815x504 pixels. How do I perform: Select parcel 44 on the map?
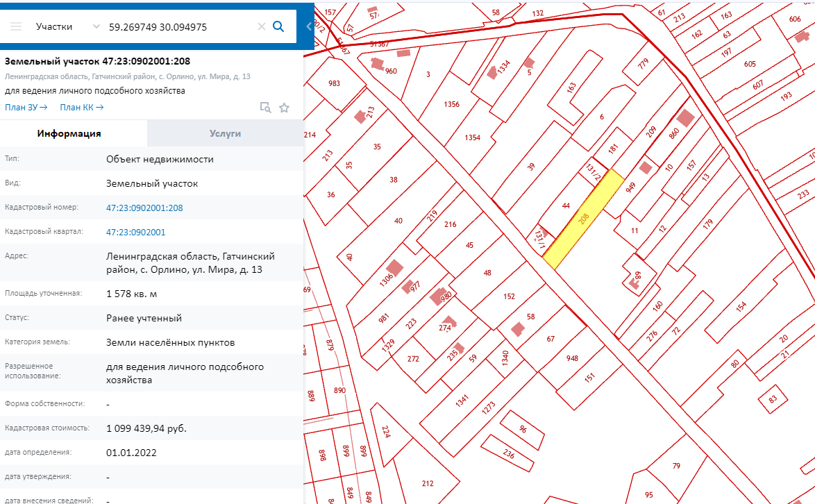coord(566,205)
